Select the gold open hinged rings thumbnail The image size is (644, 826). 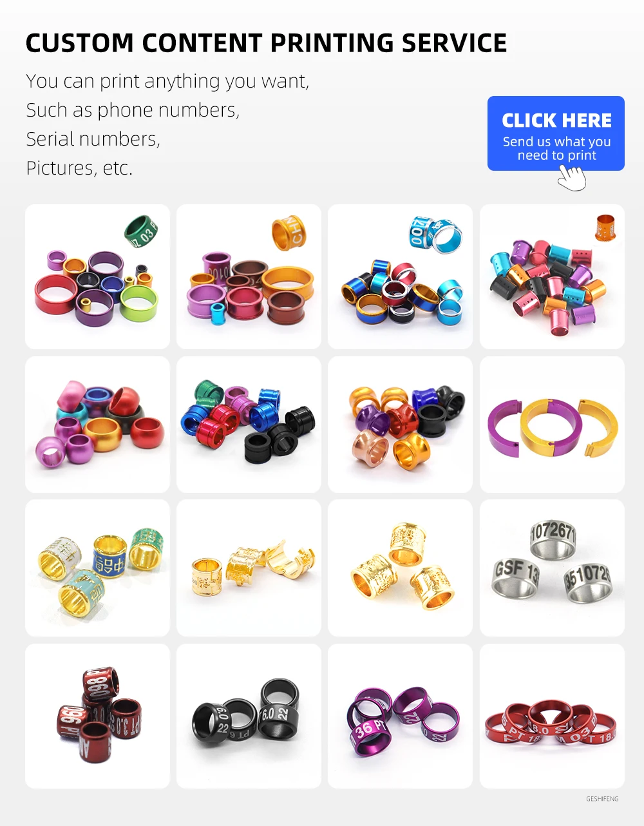click(x=249, y=568)
